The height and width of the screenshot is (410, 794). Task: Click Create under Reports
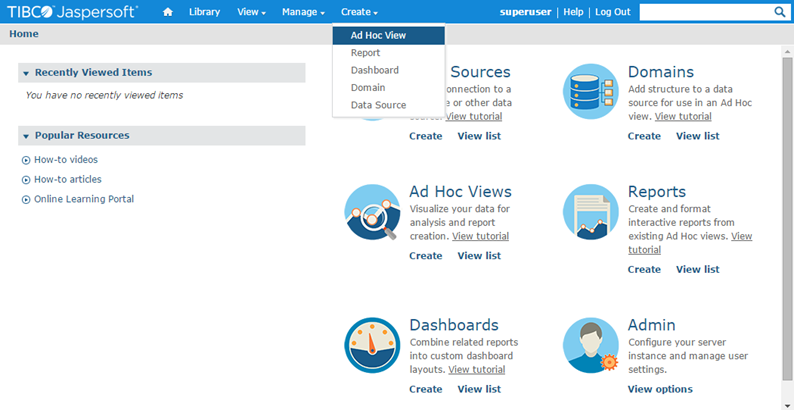pyautogui.click(x=644, y=270)
